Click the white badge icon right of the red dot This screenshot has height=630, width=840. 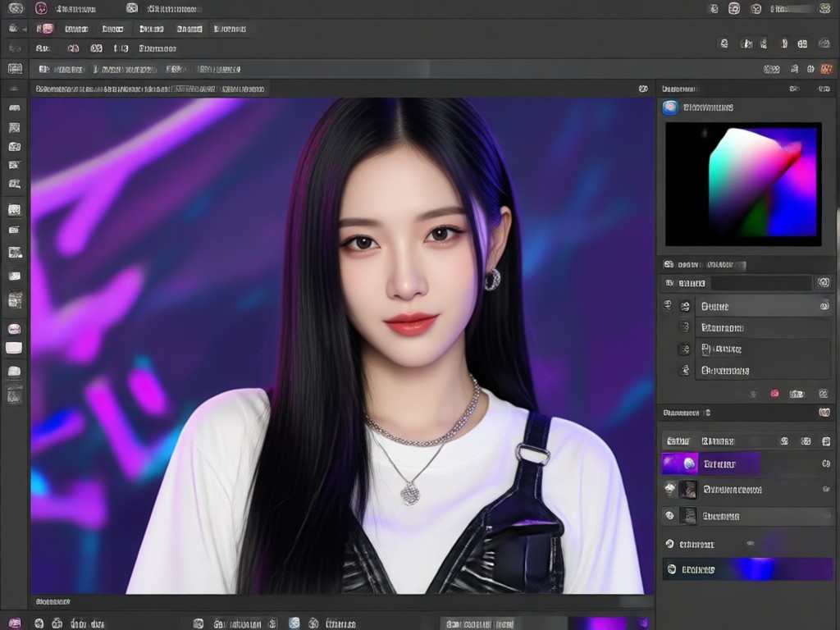[797, 395]
